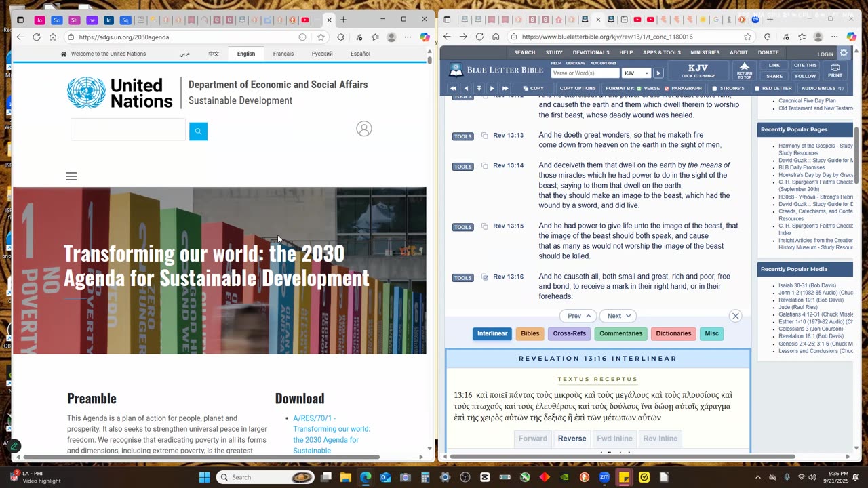
Task: Open a new tab in left Edge window
Action: (x=343, y=20)
